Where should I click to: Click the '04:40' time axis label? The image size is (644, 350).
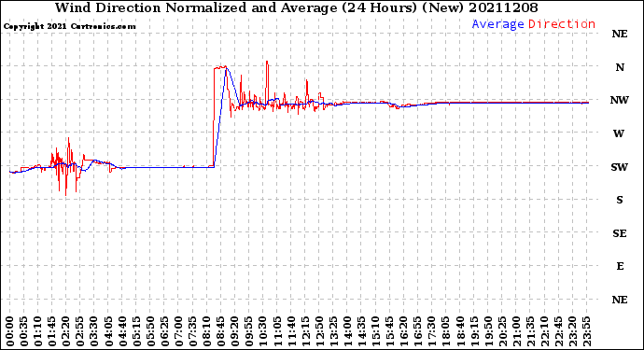(122, 331)
